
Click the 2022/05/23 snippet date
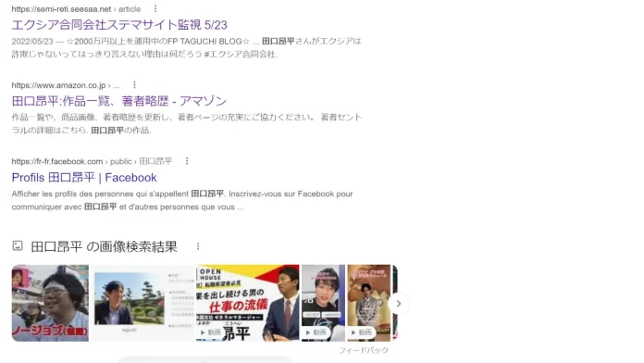tap(32, 41)
